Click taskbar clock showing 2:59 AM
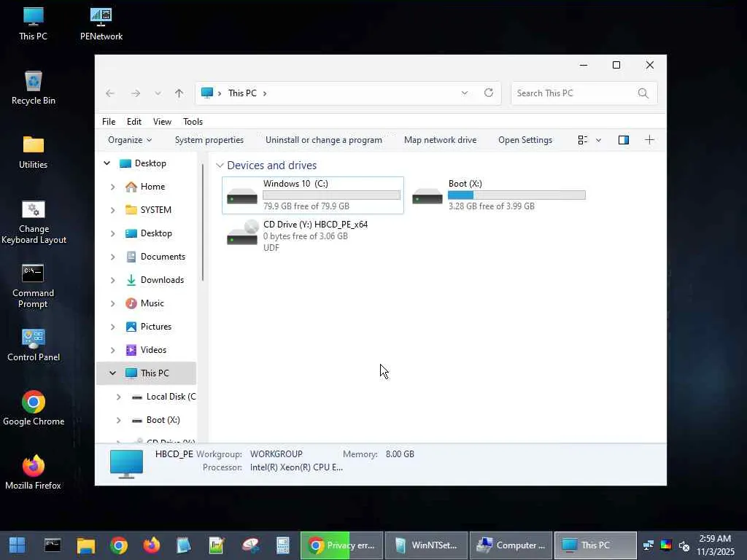 (715, 545)
